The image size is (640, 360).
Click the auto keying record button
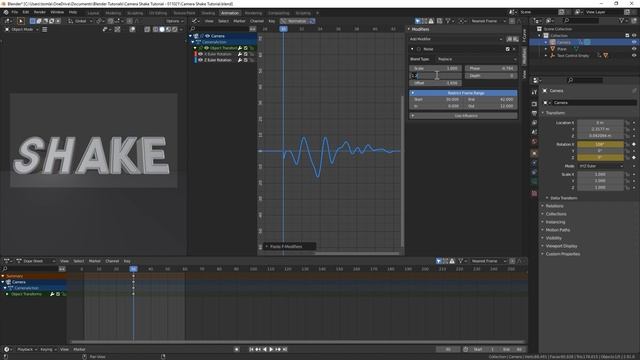tap(237, 349)
